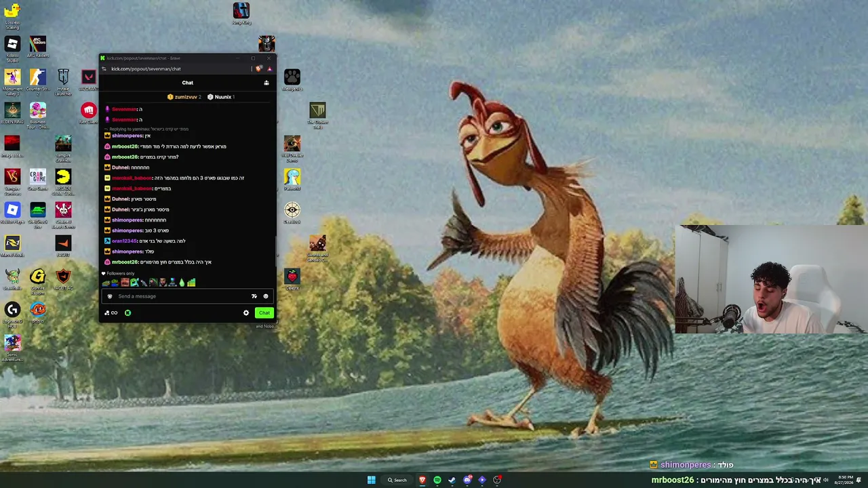Launch Crab Game from the desktop
The image size is (868, 488).
click(x=38, y=180)
